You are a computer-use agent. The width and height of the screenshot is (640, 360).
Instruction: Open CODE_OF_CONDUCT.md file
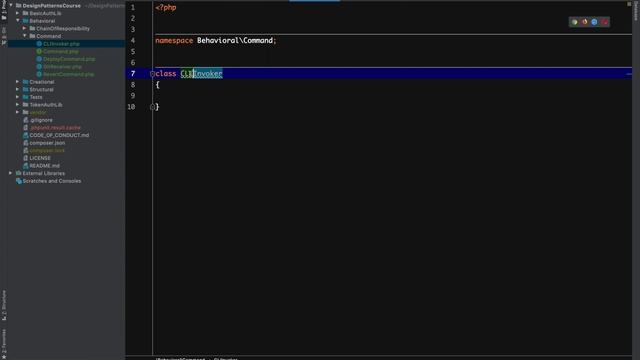pyautogui.click(x=59, y=135)
